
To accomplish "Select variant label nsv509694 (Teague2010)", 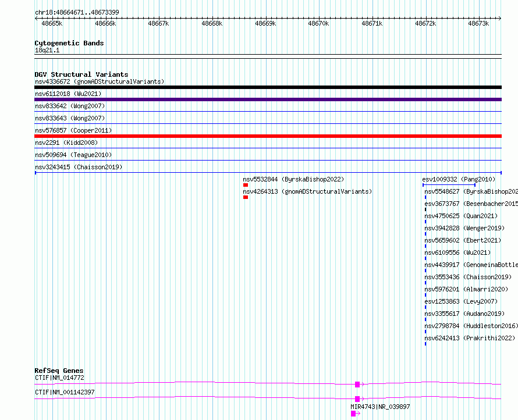I will [73, 155].
